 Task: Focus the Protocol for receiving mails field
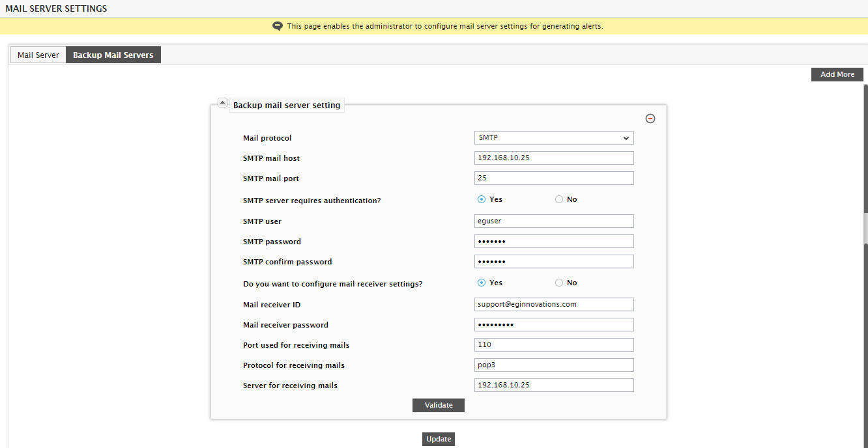click(x=554, y=365)
